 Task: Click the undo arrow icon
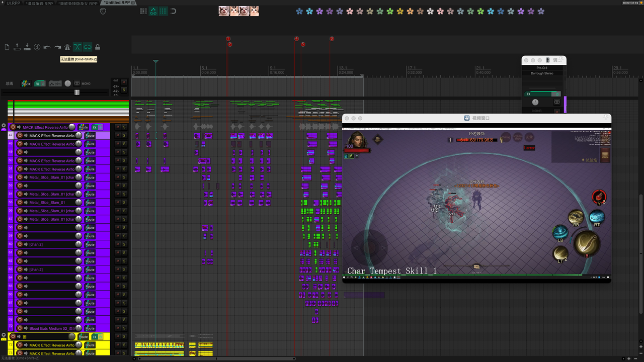[x=47, y=47]
